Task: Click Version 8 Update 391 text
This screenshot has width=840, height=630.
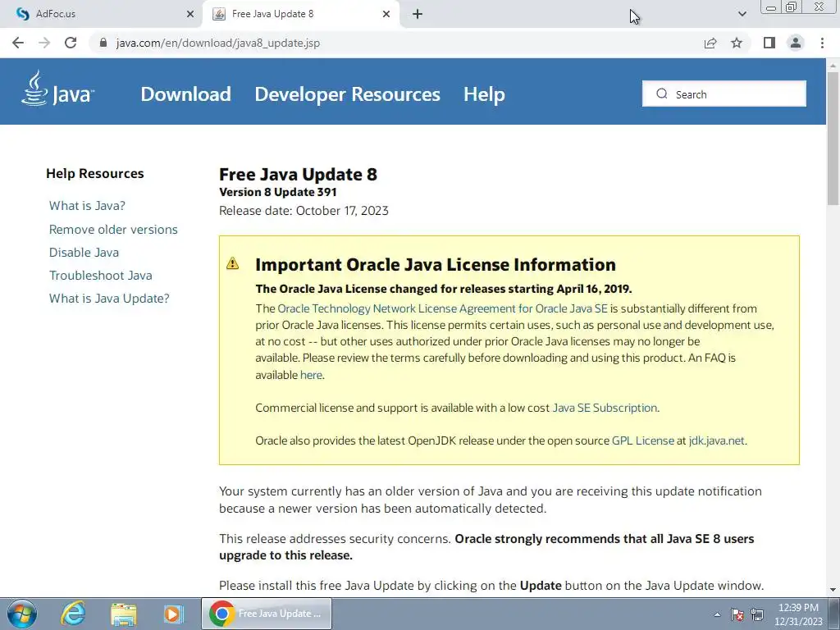Action: [278, 192]
